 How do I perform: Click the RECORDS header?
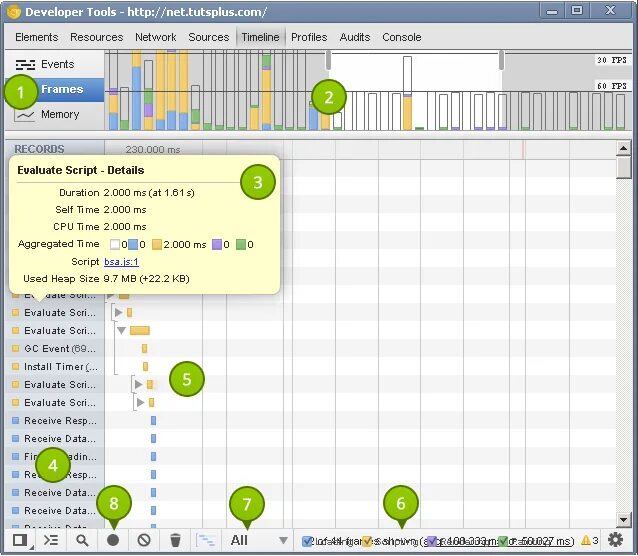click(39, 149)
